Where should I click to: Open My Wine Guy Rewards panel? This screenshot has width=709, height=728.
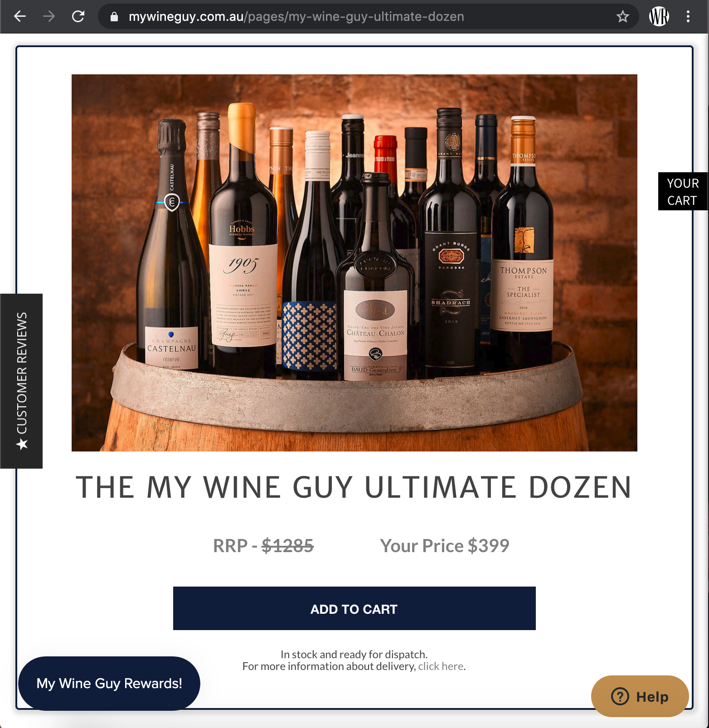point(109,683)
